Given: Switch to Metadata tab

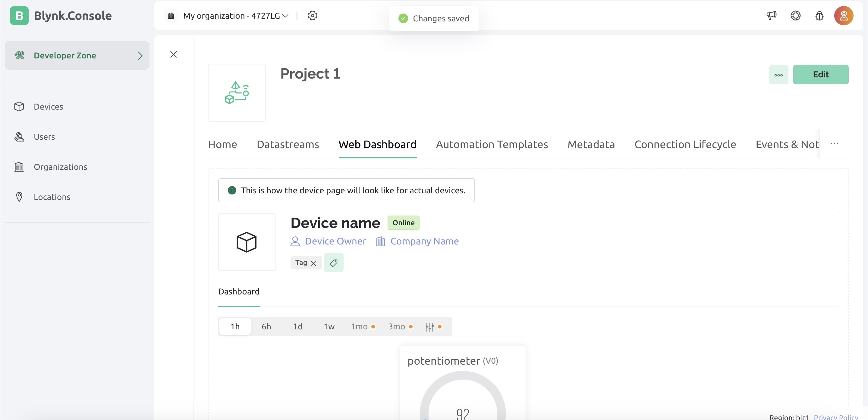Looking at the screenshot, I should click(591, 145).
